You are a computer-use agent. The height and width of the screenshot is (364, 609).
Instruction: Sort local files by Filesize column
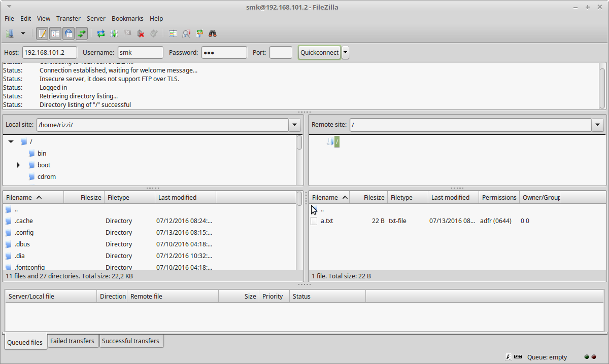coord(84,198)
